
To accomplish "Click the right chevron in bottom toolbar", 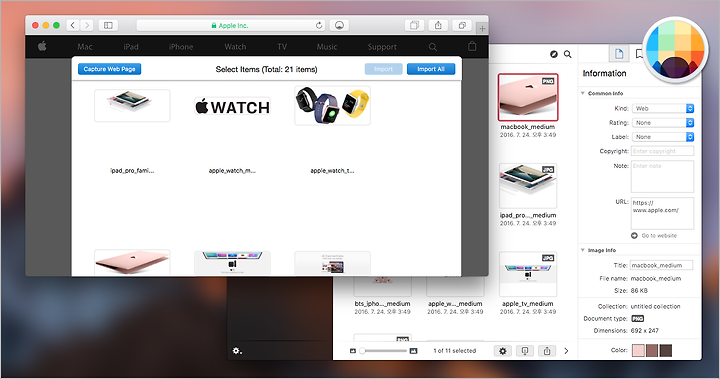I will tap(566, 351).
